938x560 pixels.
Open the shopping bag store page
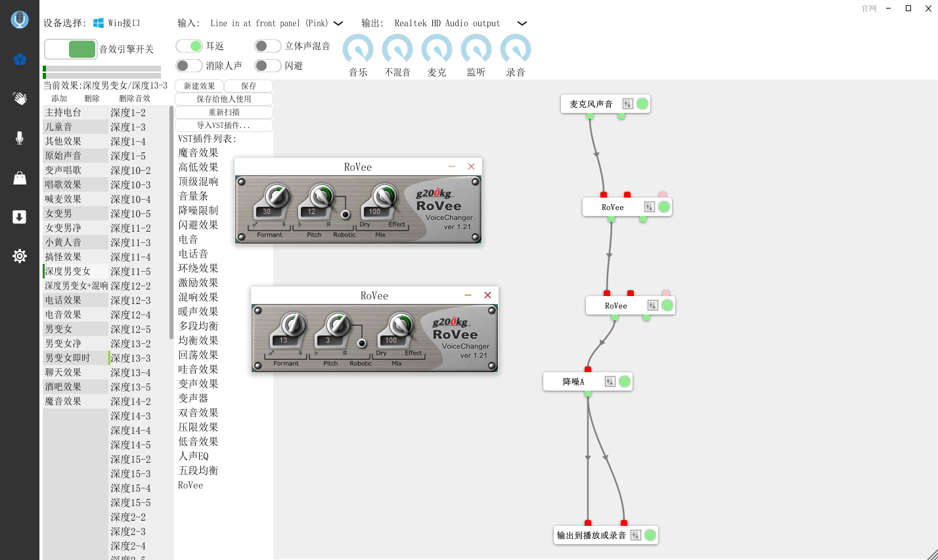pyautogui.click(x=20, y=178)
